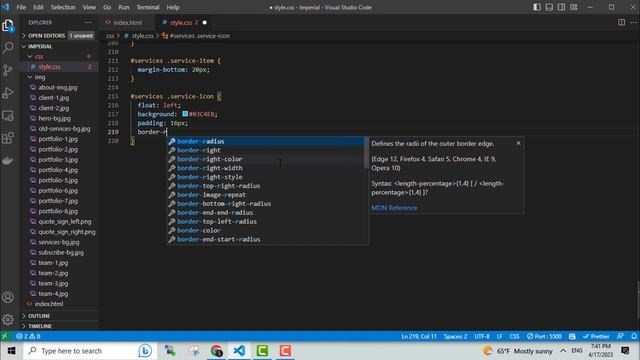Open the Terminal menu
The width and height of the screenshot is (640, 360).
point(148,7)
